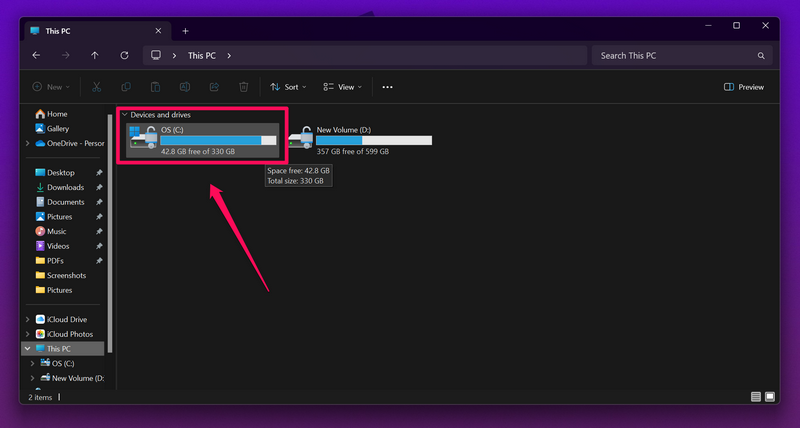Screen dimensions: 800x428
Task: Toggle the Preview pane
Action: tap(743, 87)
